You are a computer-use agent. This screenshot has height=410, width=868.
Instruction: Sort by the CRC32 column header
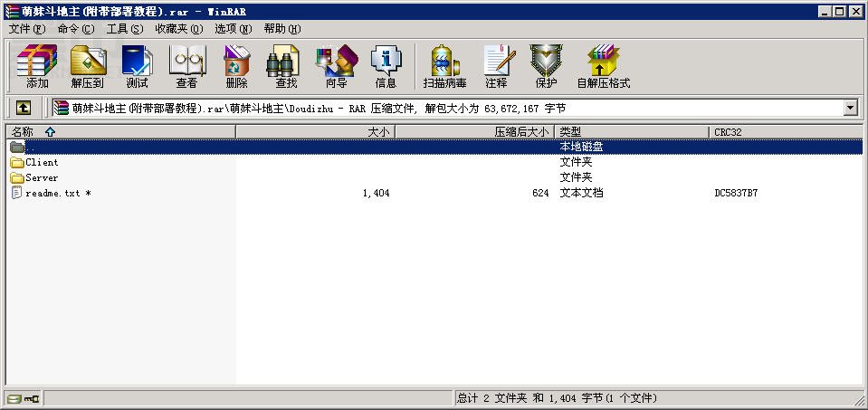tap(786, 131)
